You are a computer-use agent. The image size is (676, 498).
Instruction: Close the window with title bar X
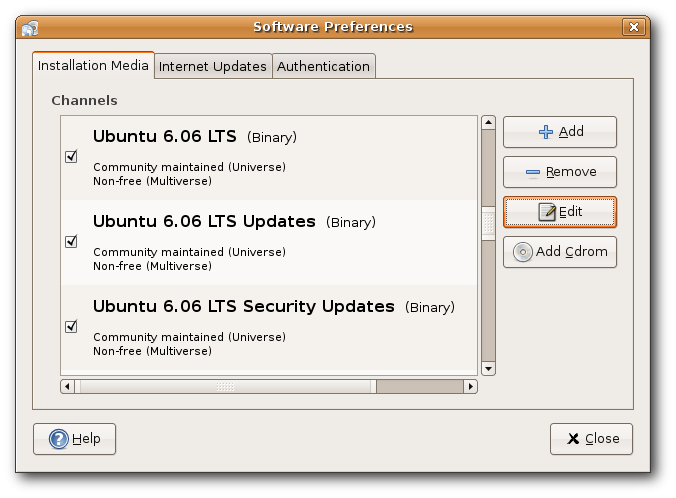(x=634, y=27)
